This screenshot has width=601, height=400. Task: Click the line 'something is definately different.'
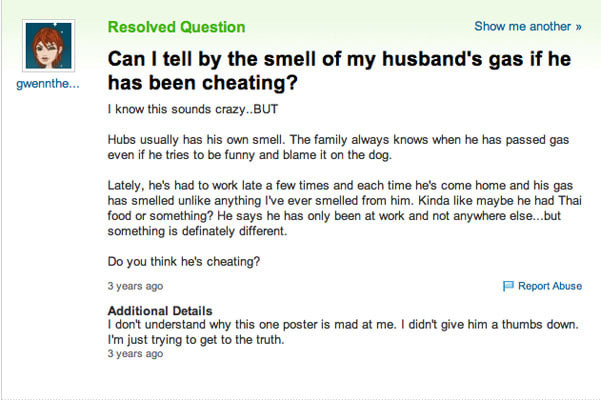197,231
